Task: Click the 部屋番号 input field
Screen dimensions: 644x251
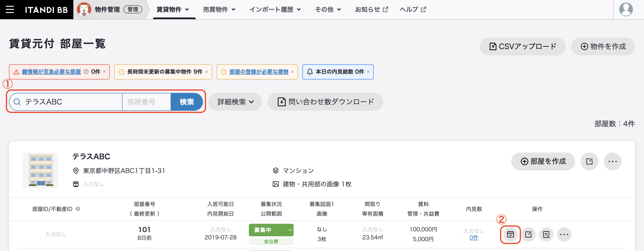Action: (146, 102)
